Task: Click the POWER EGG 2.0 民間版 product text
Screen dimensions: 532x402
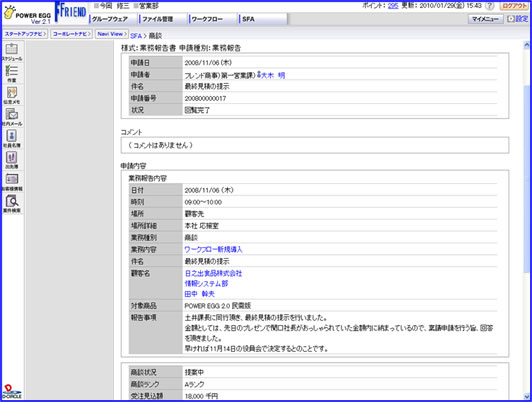Action: [217, 306]
